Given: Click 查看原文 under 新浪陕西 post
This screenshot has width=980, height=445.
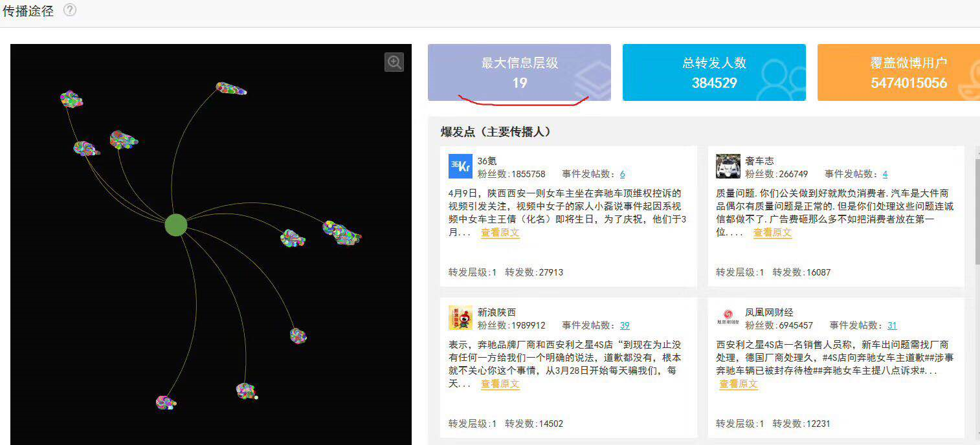Looking at the screenshot, I should pos(500,384).
